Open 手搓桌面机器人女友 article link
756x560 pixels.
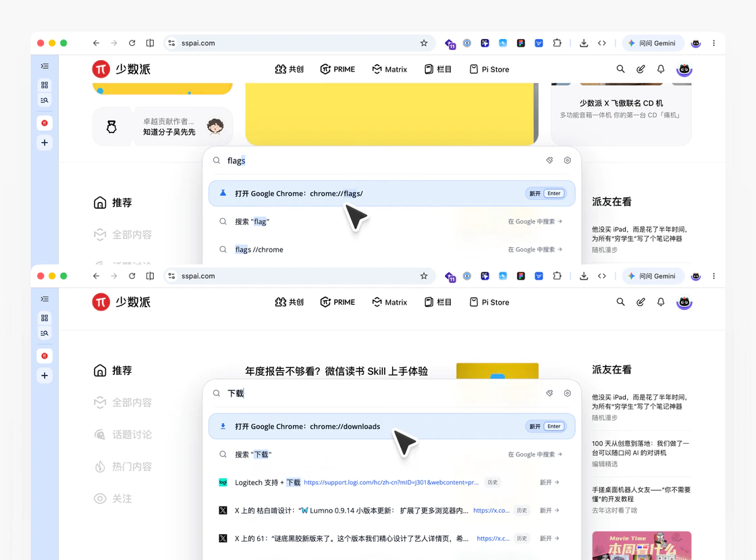(x=641, y=494)
